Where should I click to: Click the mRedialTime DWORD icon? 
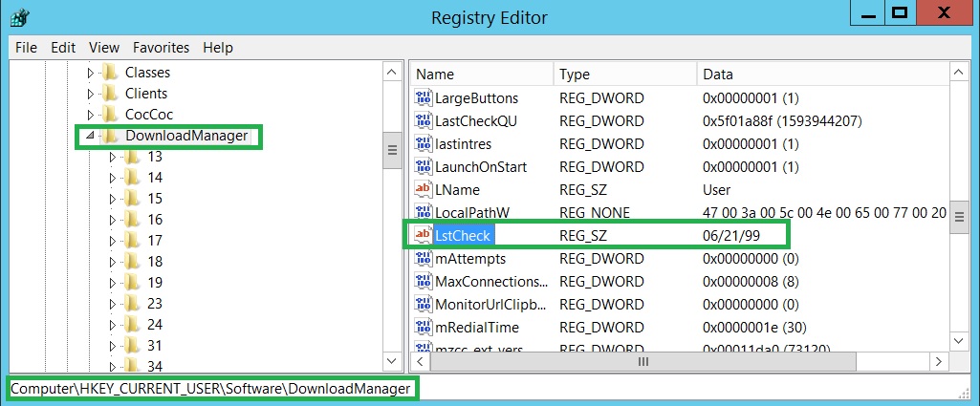click(424, 328)
